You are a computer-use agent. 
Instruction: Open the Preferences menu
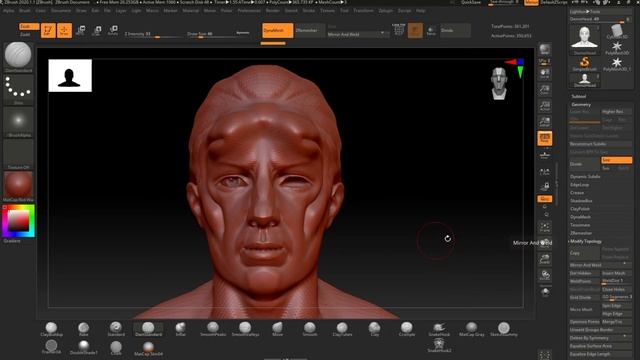click(249, 11)
